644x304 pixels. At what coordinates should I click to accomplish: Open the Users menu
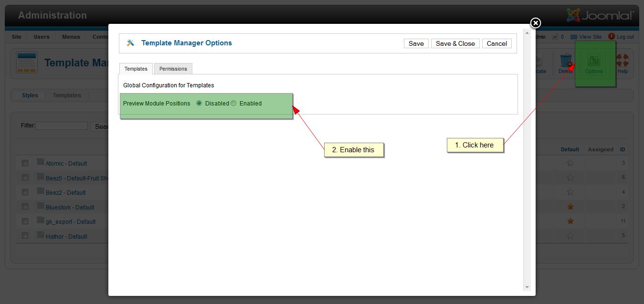pos(42,37)
